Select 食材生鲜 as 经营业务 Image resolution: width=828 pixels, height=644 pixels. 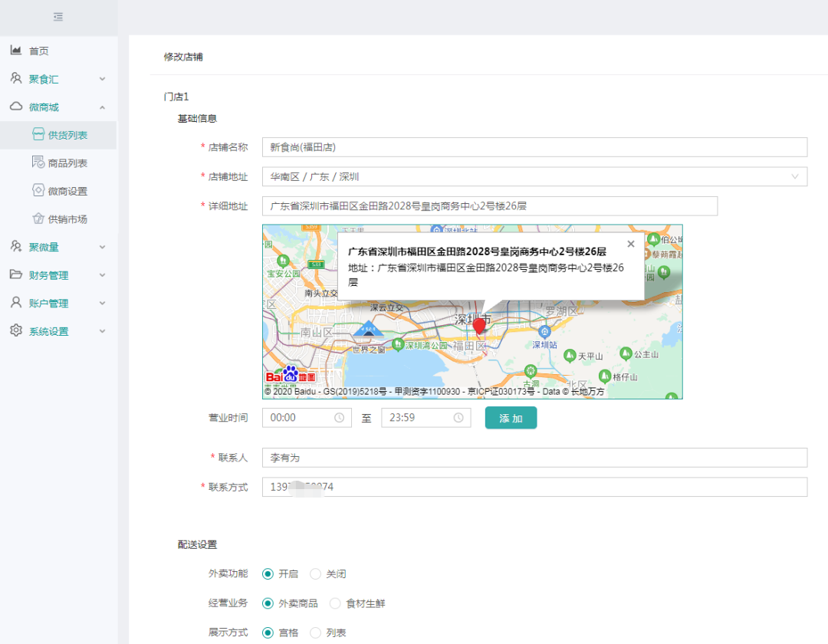[x=335, y=603]
